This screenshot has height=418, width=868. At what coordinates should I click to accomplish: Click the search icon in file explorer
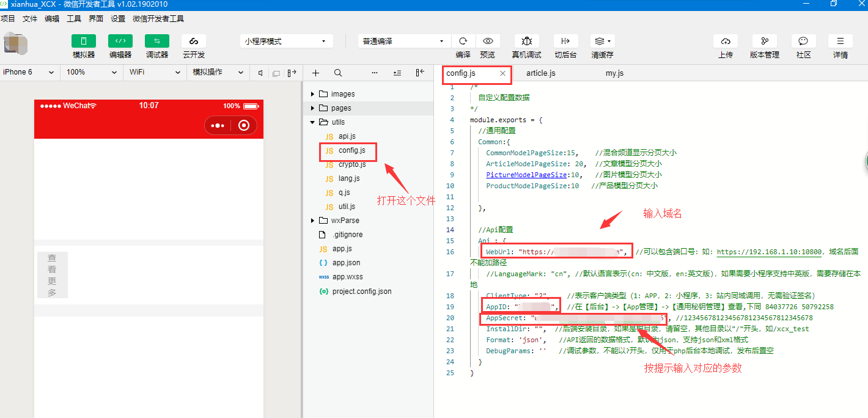[338, 73]
